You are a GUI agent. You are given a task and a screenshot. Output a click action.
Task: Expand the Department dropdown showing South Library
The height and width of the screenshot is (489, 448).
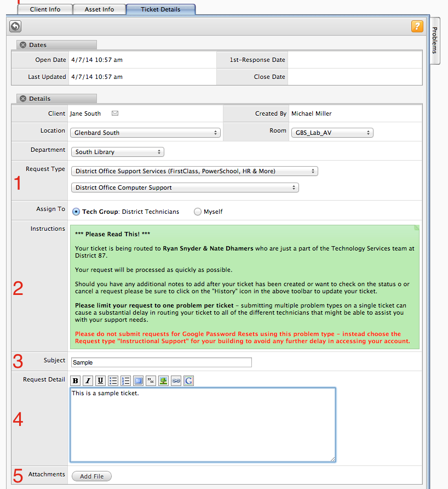click(x=117, y=152)
